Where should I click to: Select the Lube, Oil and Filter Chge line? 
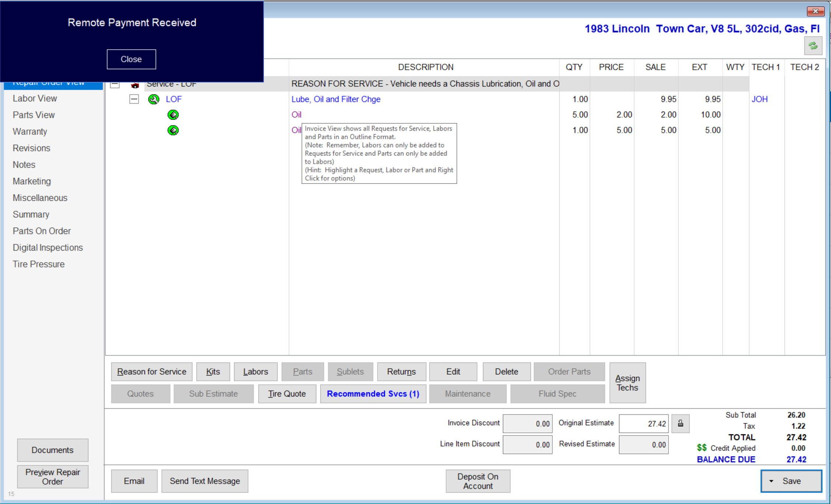point(335,99)
